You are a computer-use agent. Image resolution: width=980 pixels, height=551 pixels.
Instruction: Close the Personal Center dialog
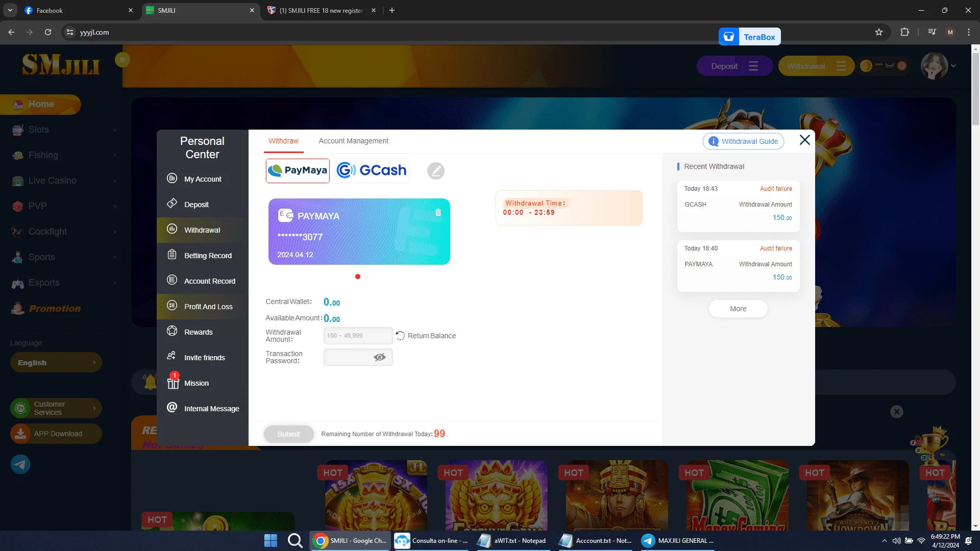coord(805,140)
